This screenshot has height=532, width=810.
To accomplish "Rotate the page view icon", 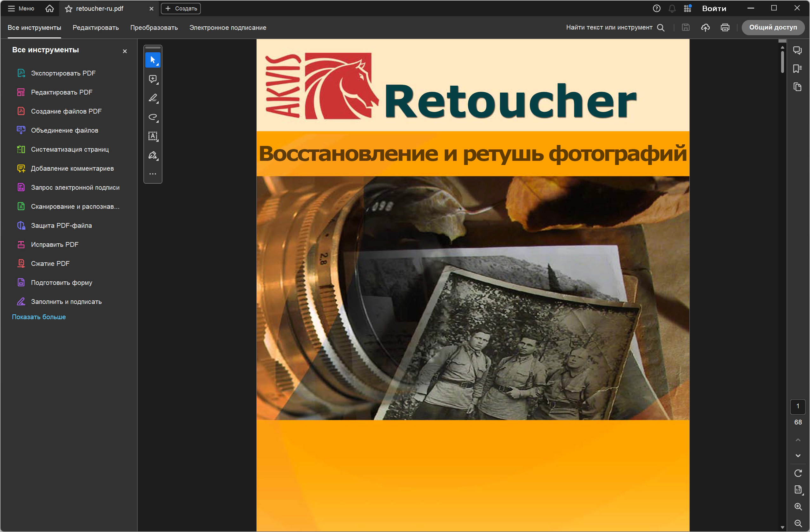I will 798,473.
